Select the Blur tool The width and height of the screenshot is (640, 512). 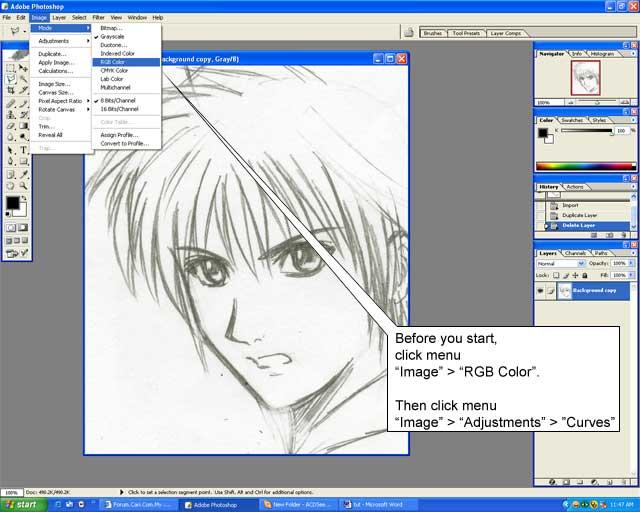pos(11,137)
